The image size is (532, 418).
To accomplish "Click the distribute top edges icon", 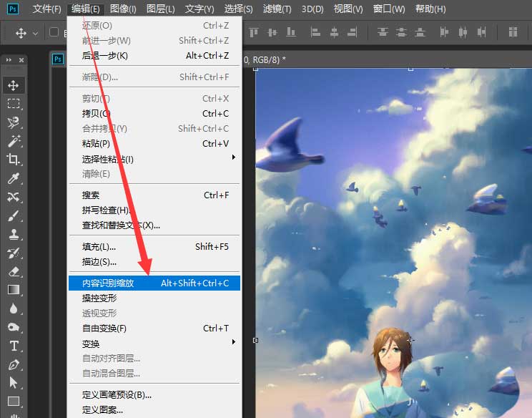I will [x=383, y=32].
